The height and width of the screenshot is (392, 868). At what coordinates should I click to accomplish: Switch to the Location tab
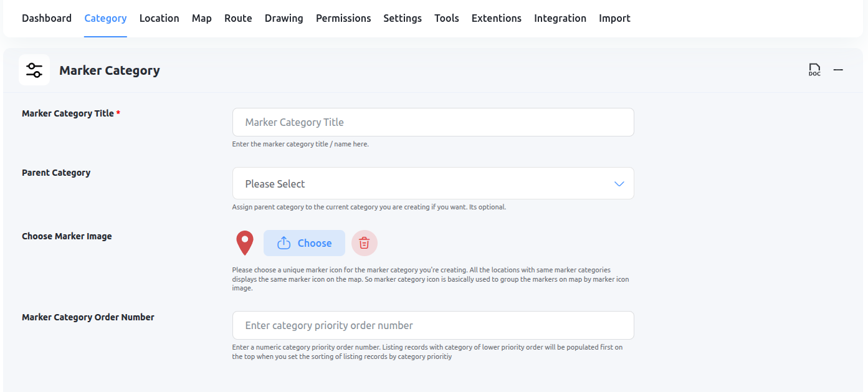coord(159,18)
